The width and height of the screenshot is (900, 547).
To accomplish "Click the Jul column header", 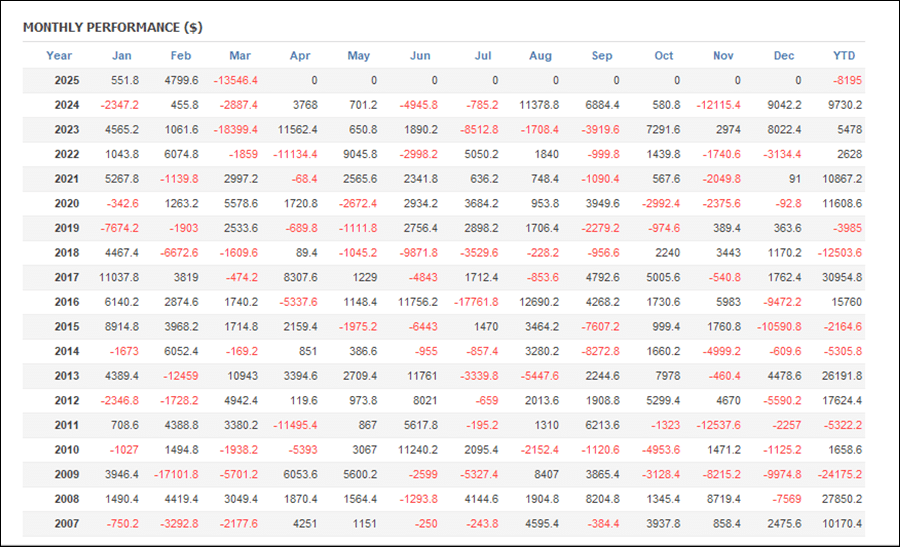I will tap(483, 56).
